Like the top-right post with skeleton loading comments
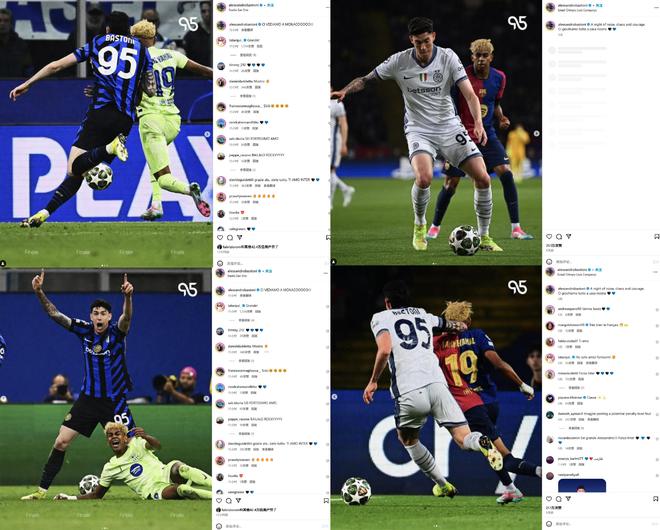Viewport: 660px width, 530px height. [549, 237]
